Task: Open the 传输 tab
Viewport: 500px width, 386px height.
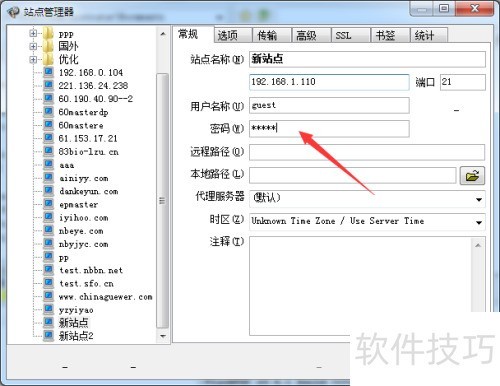Action: click(272, 35)
